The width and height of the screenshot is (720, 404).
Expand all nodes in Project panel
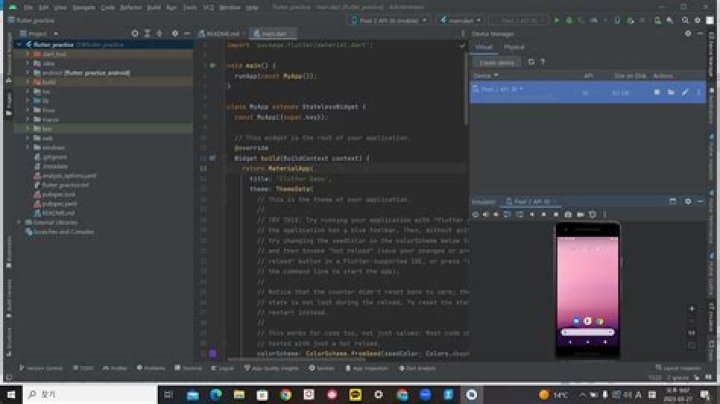coord(147,34)
